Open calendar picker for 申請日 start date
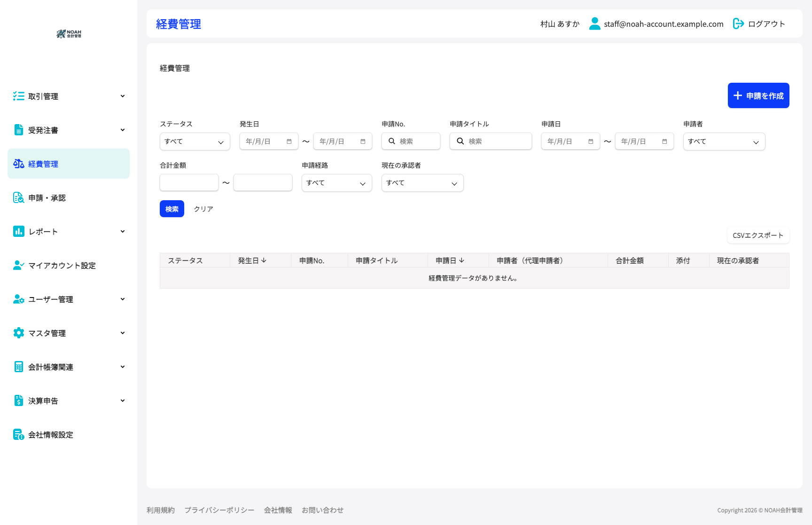812x525 pixels. point(591,141)
